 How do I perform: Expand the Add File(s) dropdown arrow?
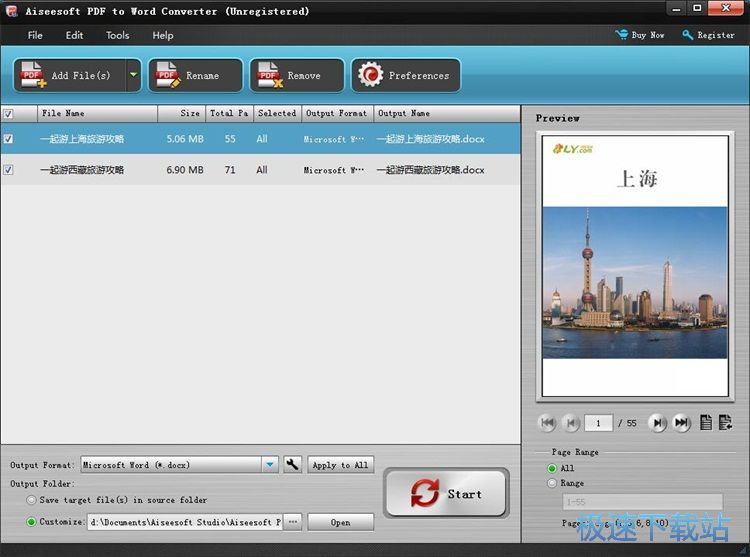click(133, 76)
